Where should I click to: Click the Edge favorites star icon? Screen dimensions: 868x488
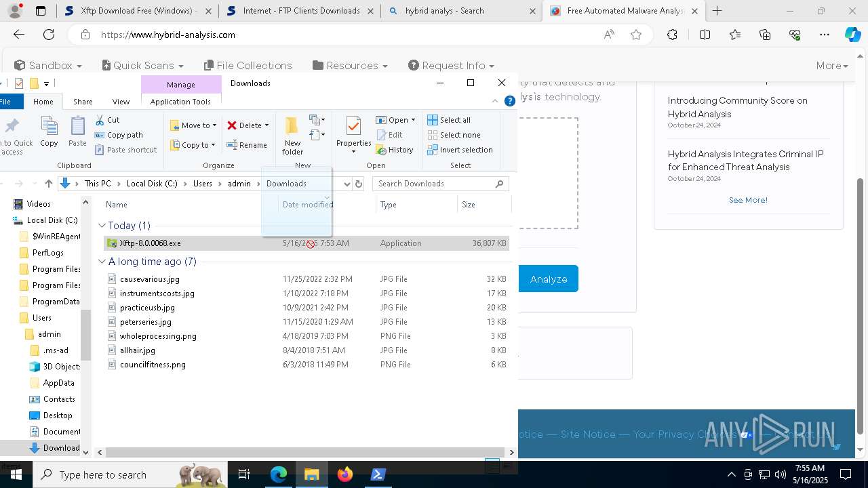[636, 35]
